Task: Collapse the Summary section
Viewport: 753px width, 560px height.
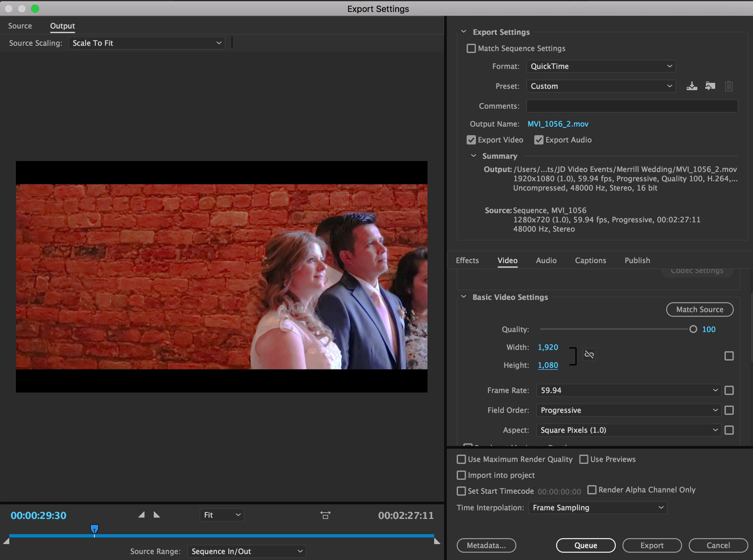Action: coord(474,156)
